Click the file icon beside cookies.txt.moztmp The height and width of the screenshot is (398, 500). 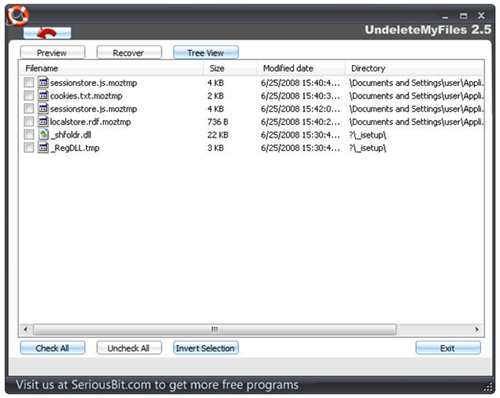coord(43,96)
